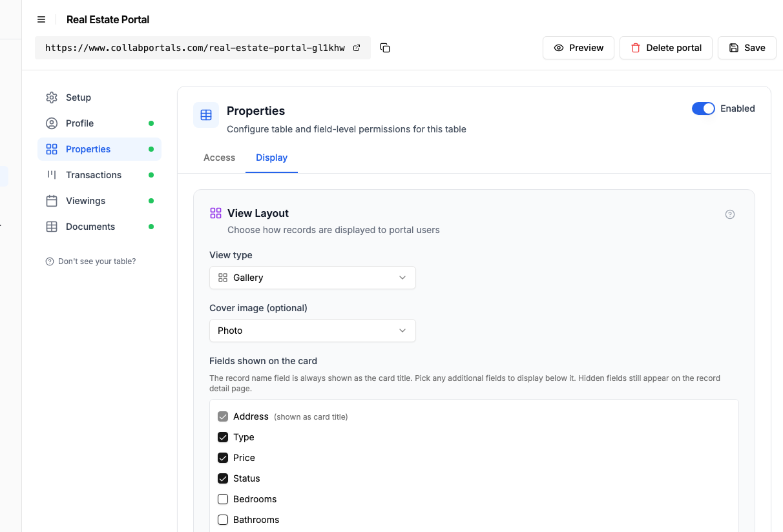This screenshot has height=532, width=783.
Task: Open the hamburger menu icon
Action: pos(41,19)
